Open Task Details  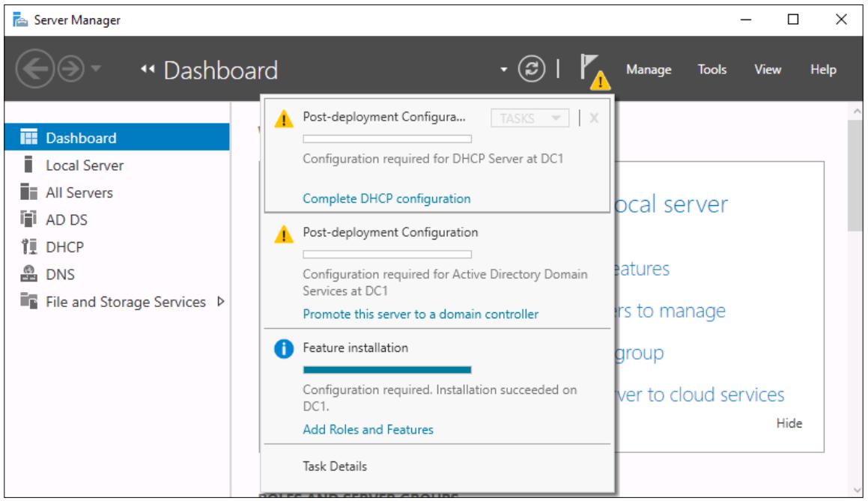(334, 467)
